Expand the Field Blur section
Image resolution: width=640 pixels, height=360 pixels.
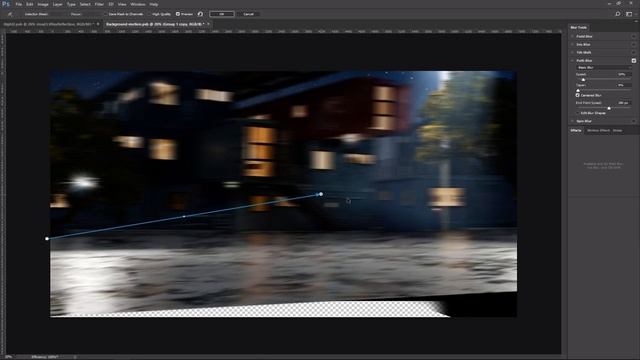tap(572, 36)
